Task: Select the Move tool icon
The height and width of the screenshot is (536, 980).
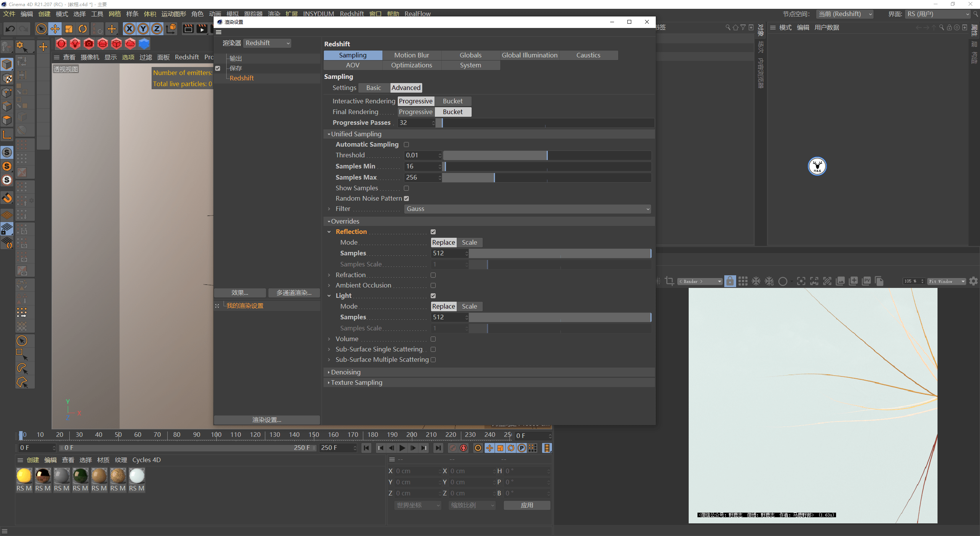Action: [55, 29]
